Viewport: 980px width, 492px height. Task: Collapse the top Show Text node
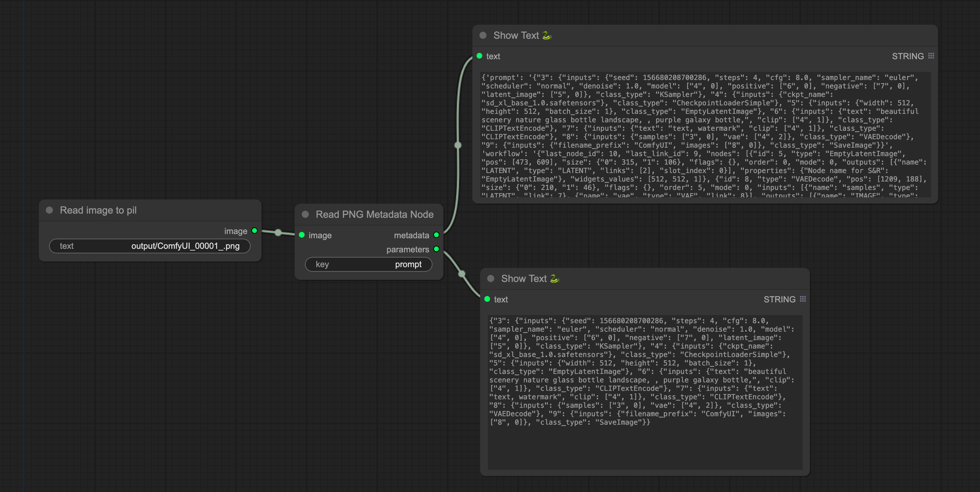click(x=483, y=35)
